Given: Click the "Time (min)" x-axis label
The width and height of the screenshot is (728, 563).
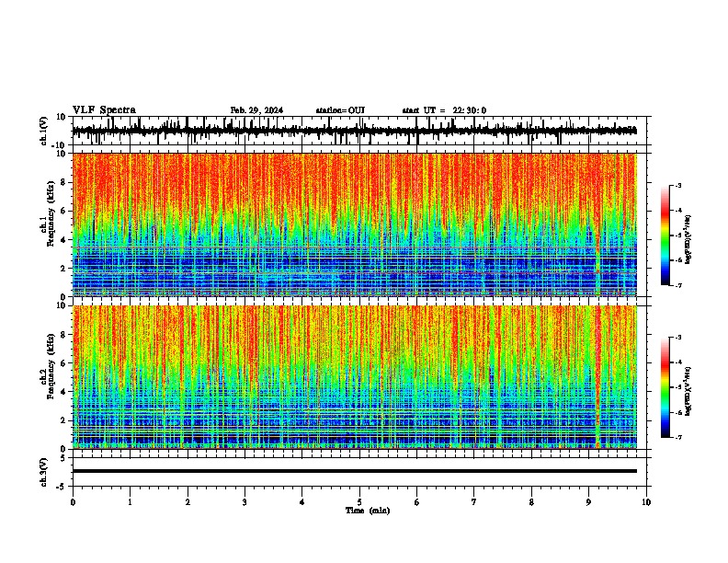Looking at the screenshot, I should pyautogui.click(x=368, y=511).
